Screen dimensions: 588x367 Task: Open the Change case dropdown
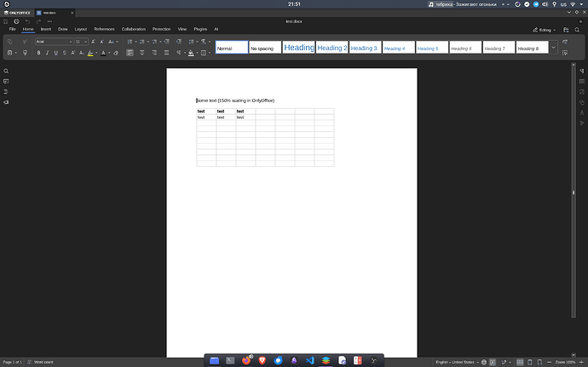(x=113, y=42)
